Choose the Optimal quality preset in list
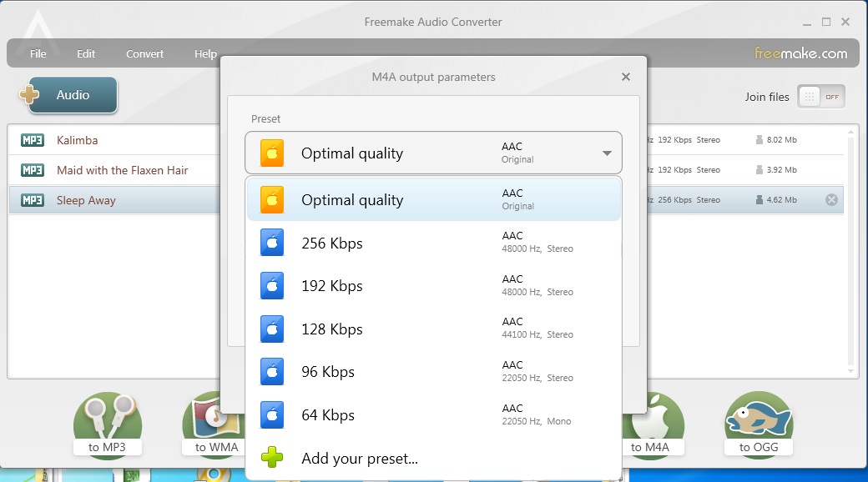868x482 pixels. click(x=433, y=200)
